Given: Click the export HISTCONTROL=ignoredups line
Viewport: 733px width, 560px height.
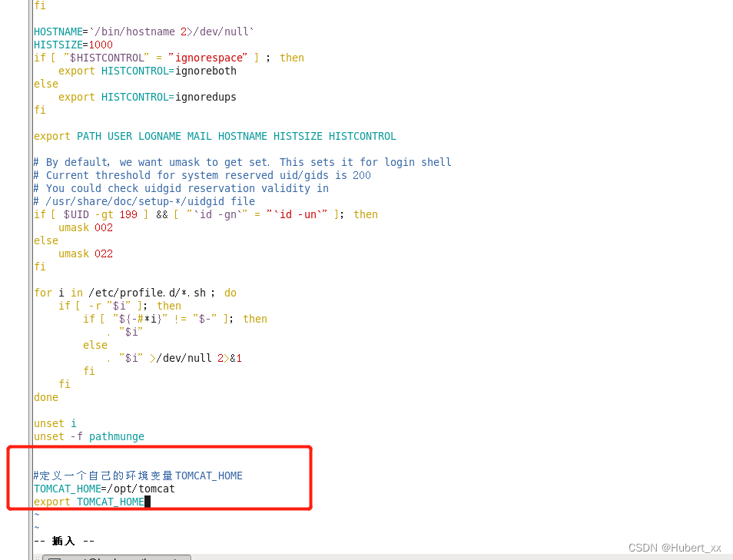Looking at the screenshot, I should (148, 98).
